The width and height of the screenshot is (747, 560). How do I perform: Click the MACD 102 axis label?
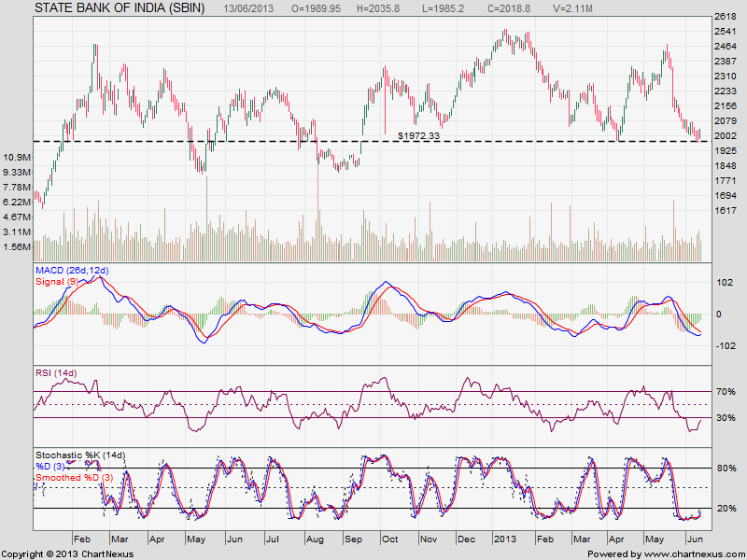(726, 283)
